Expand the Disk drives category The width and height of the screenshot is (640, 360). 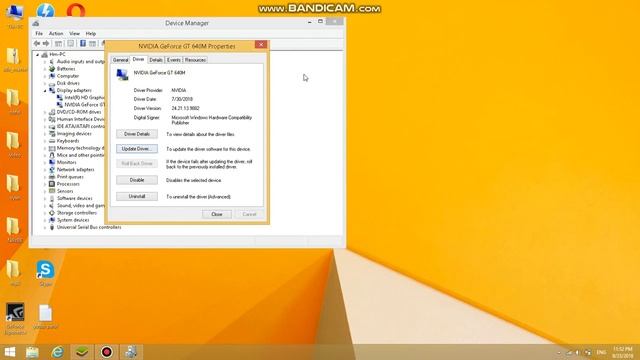(x=45, y=83)
